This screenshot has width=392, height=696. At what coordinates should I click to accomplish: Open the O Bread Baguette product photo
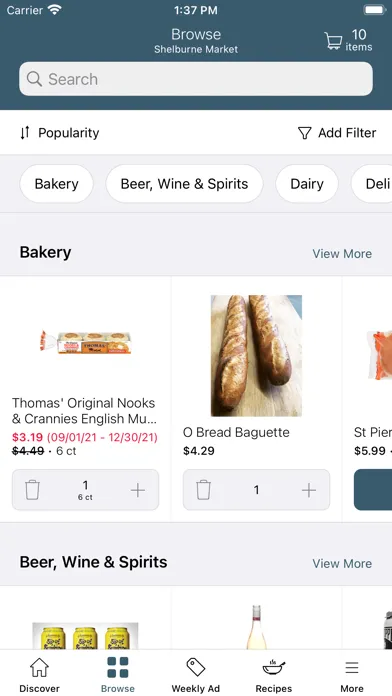pyautogui.click(x=256, y=356)
